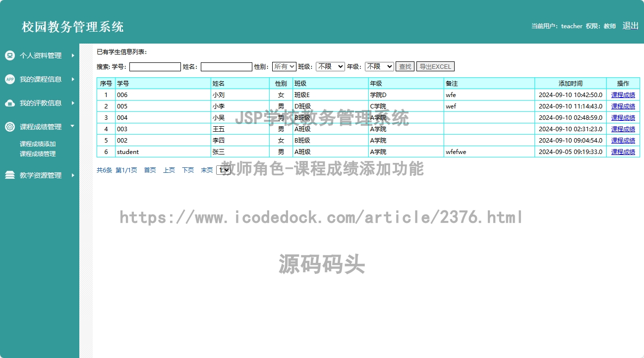Expand 我的评教信息 with its arrow
The width and height of the screenshot is (644, 358).
click(x=73, y=103)
